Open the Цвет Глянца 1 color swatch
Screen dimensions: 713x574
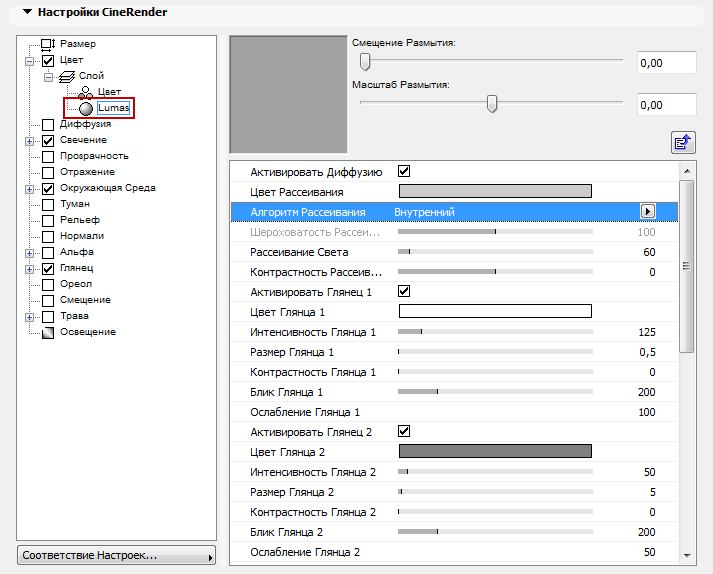point(495,311)
